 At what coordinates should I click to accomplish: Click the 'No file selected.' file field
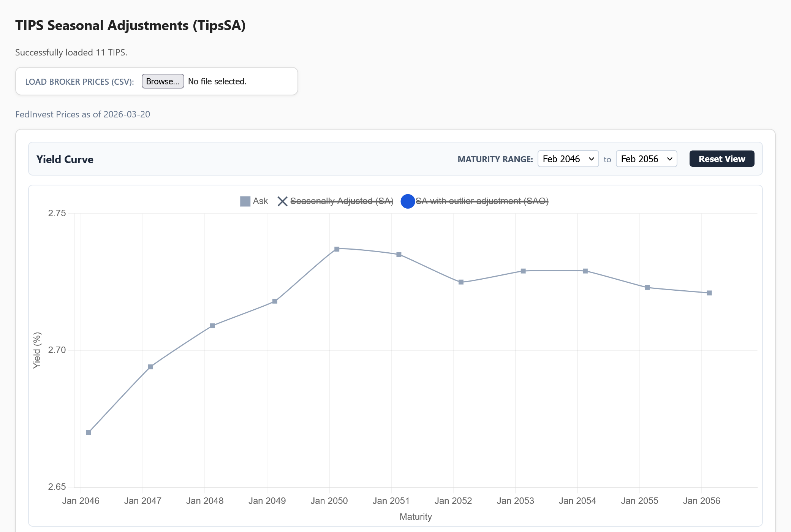click(x=217, y=81)
